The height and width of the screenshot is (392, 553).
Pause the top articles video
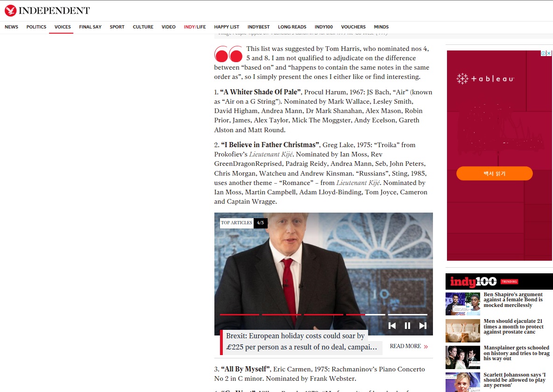[407, 326]
